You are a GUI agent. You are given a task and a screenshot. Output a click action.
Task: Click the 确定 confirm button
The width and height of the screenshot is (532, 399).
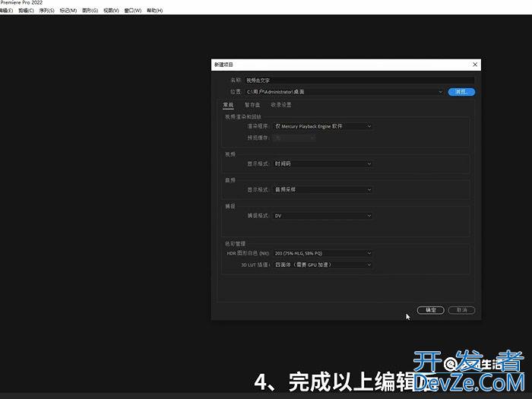point(431,310)
